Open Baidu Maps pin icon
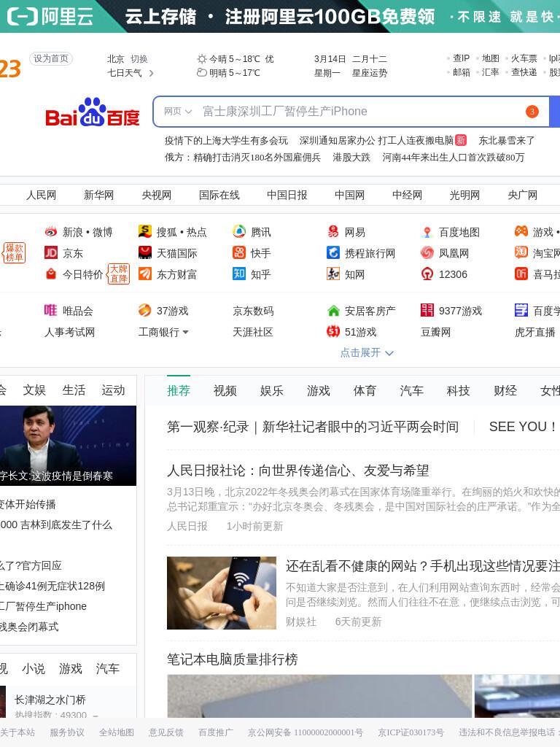560x747 pixels. click(x=427, y=232)
